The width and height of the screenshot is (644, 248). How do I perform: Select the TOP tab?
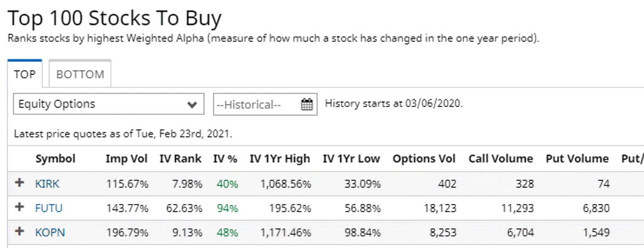coord(25,74)
